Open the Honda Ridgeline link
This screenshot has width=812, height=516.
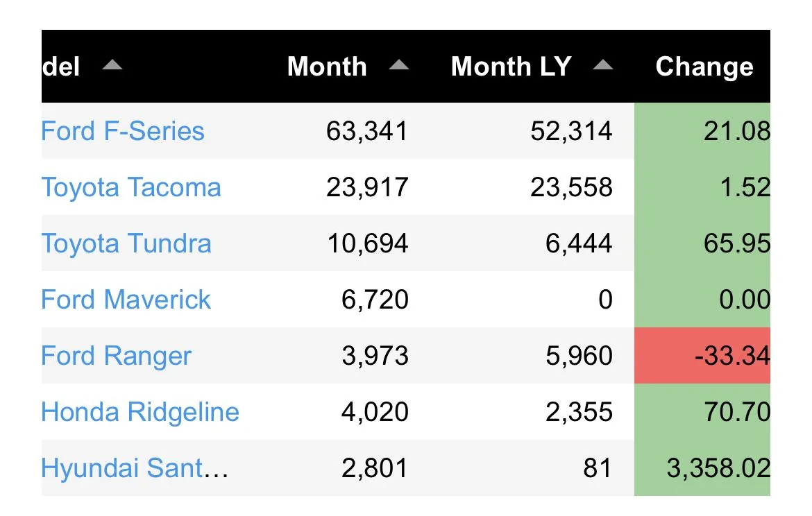click(140, 412)
